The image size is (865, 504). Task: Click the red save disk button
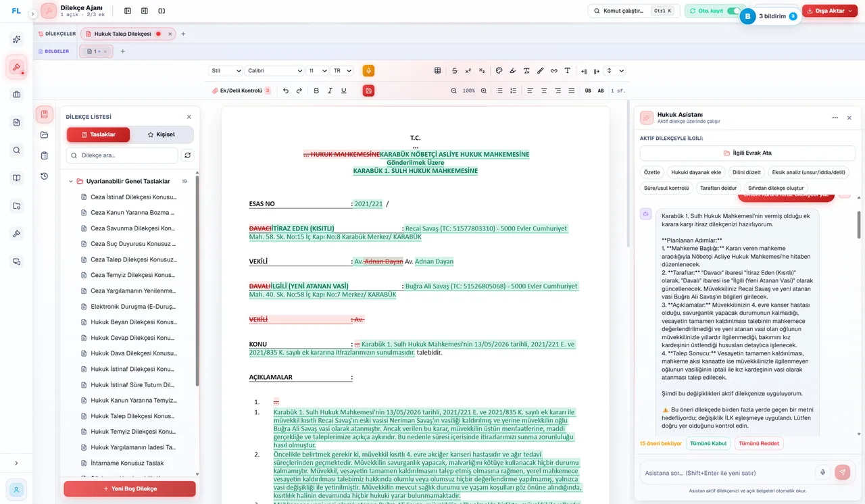pos(368,91)
